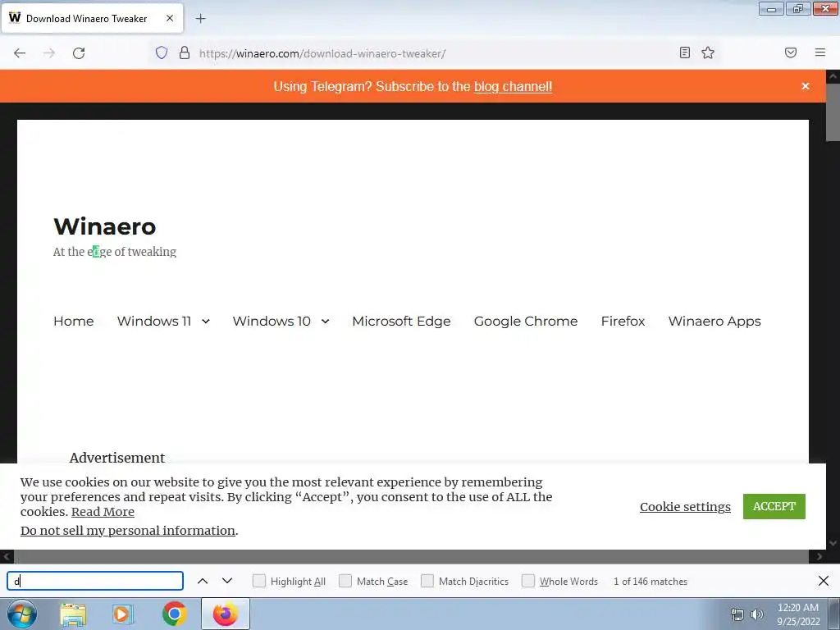Click the 'At the edge of tweaking' tagline
840x630 pixels.
[x=115, y=251]
